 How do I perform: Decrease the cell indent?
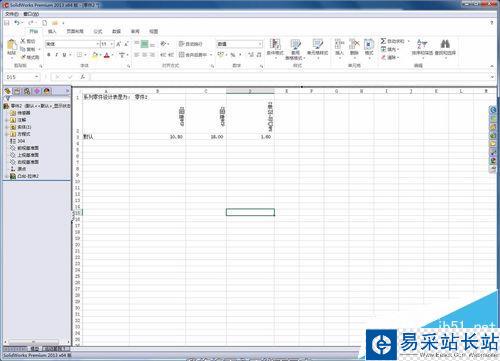163,55
